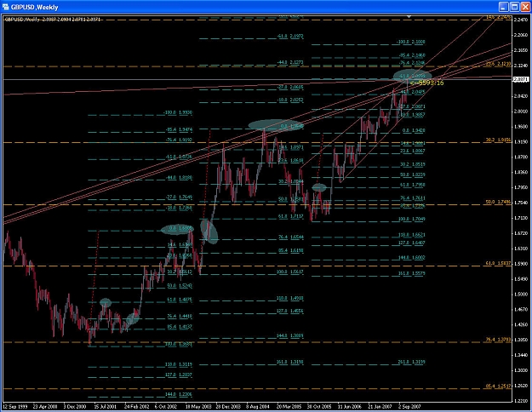
Task: Select the orange '23.6 2.1233' Fibonacci level label
Action: point(498,64)
